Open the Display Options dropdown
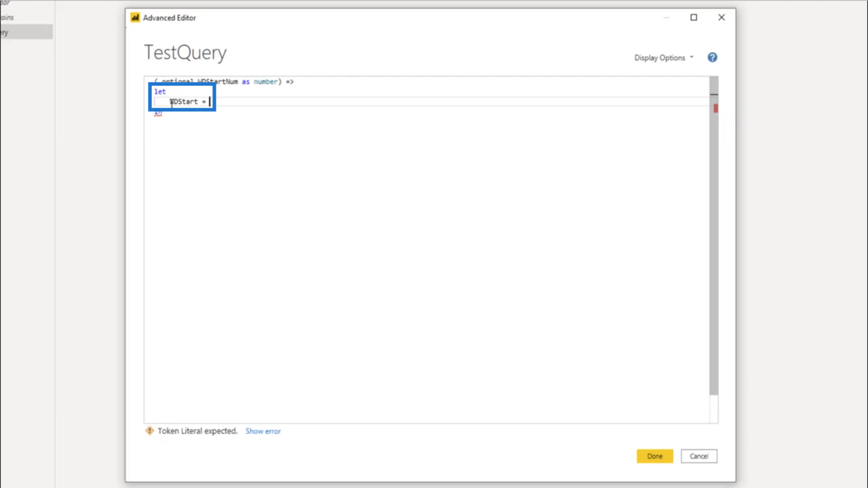Image resolution: width=868 pixels, height=488 pixels. pyautogui.click(x=664, y=58)
